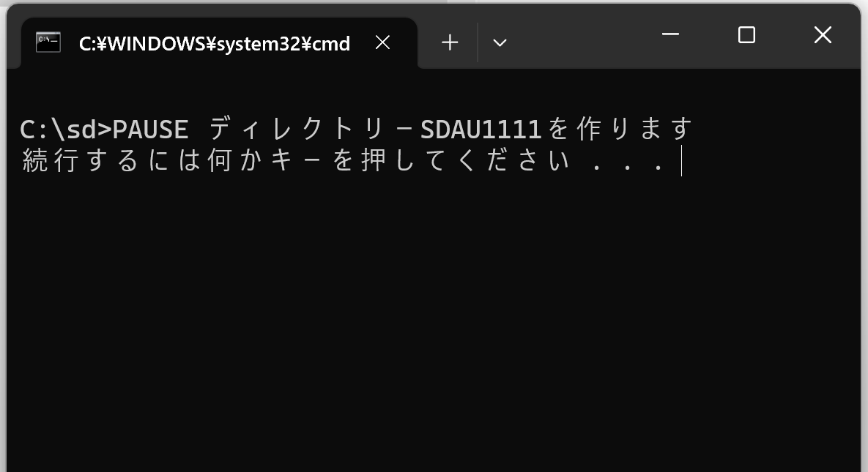Click the cmd icon in the tab
868x472 pixels.
pyautogui.click(x=48, y=42)
